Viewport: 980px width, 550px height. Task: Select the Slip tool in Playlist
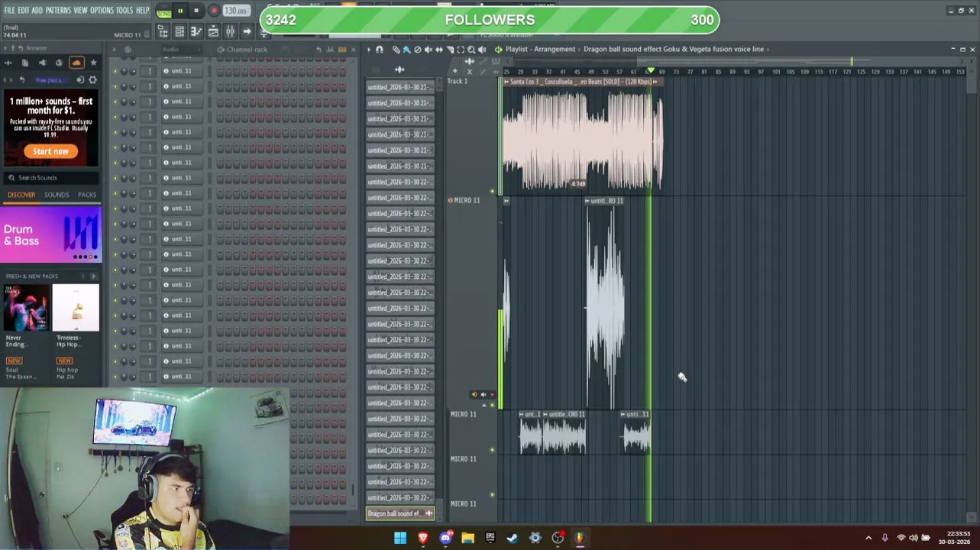click(x=438, y=50)
